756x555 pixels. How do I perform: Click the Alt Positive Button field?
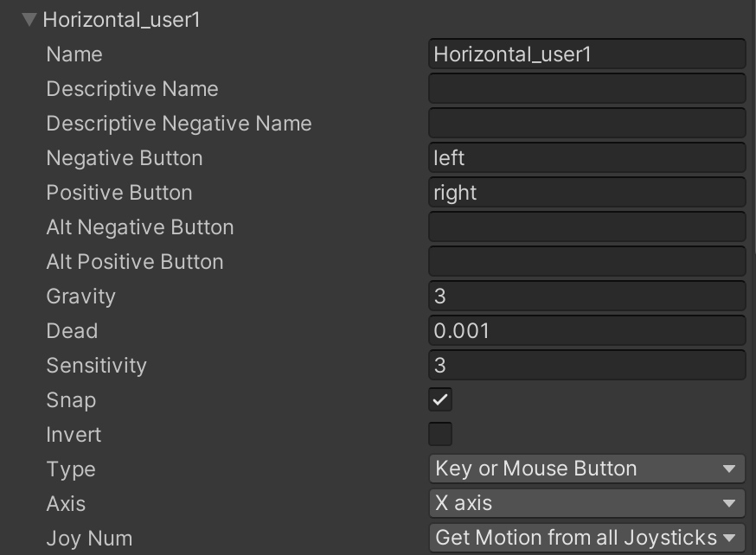(x=587, y=260)
